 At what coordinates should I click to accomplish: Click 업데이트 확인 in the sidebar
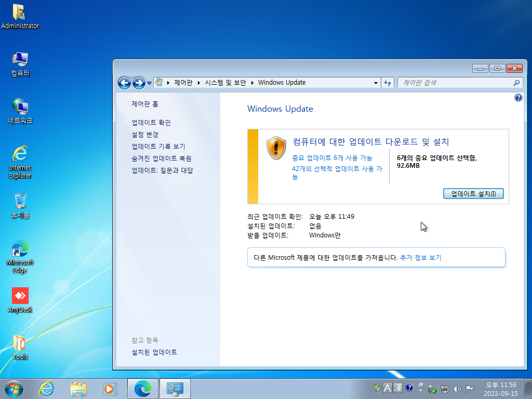(151, 123)
